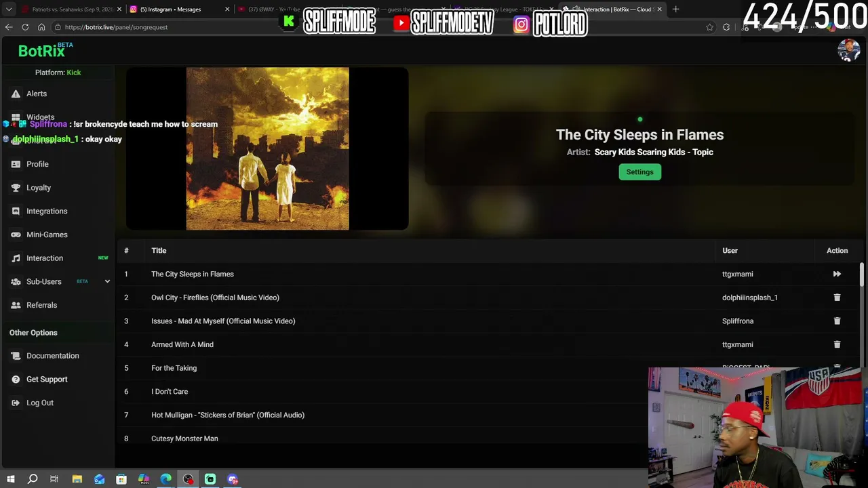Viewport: 868px width, 488px height.
Task: Click the song queue vertical scrollbar
Action: (862, 274)
